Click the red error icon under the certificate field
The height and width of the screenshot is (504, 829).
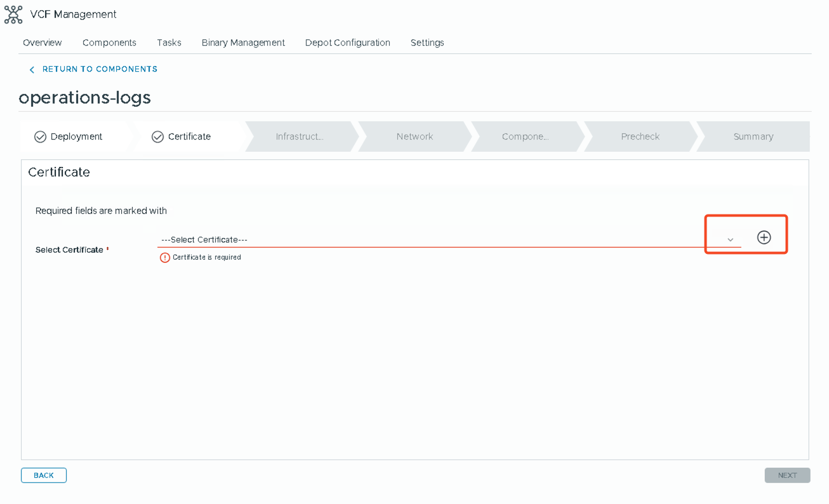point(165,258)
